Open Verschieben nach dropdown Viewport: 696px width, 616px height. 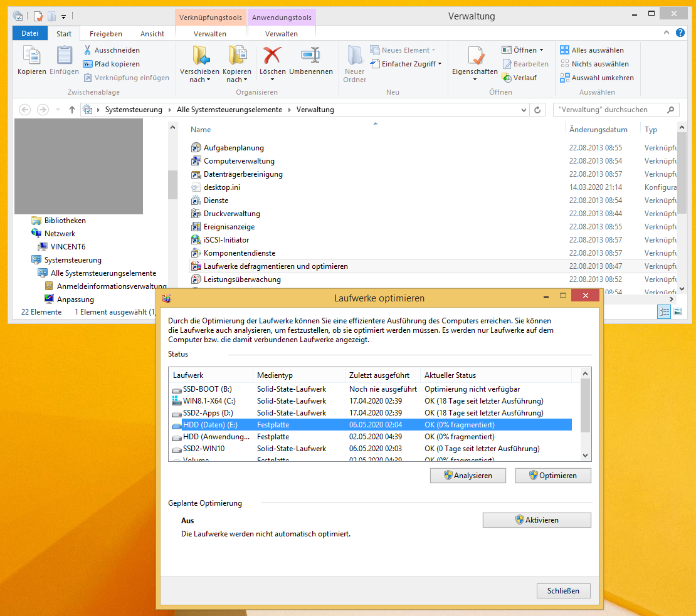pyautogui.click(x=199, y=65)
